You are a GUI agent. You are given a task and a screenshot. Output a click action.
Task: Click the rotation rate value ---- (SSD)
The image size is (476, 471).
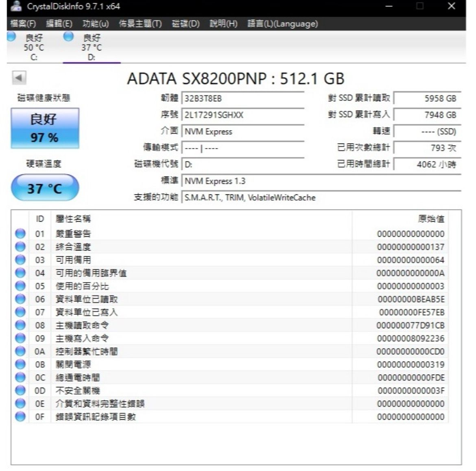pos(428,131)
